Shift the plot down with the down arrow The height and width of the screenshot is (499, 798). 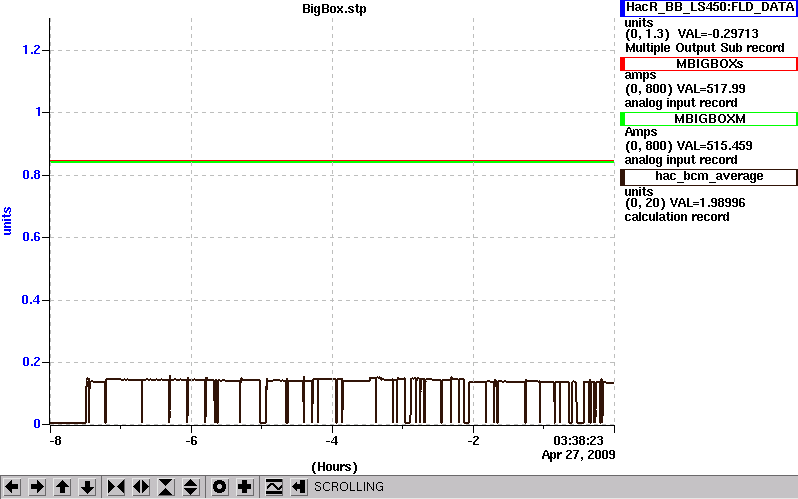tap(88, 487)
